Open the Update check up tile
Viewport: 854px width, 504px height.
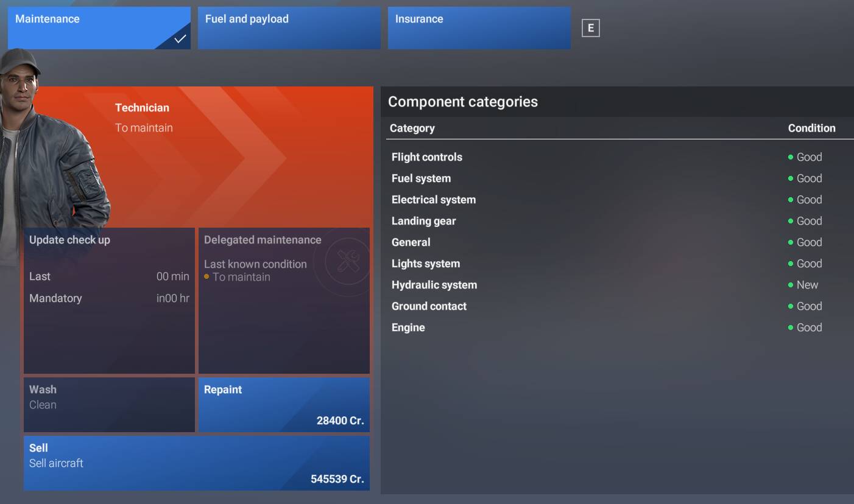pos(109,301)
